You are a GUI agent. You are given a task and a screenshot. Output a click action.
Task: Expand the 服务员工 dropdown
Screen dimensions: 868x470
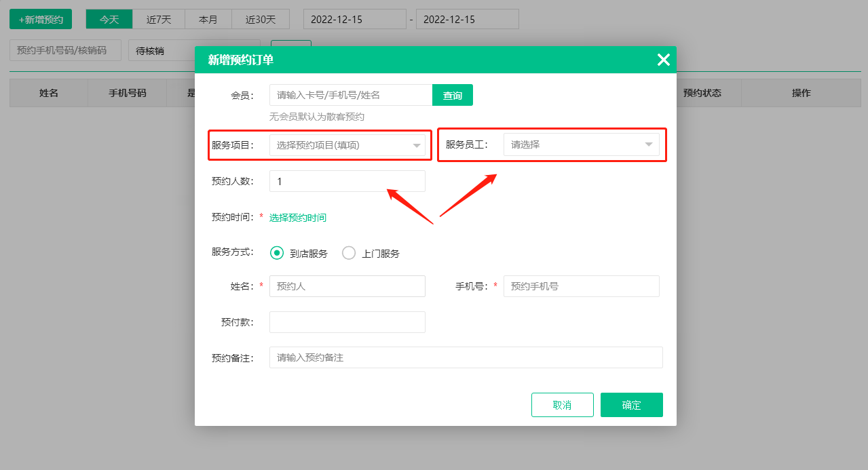click(x=649, y=144)
